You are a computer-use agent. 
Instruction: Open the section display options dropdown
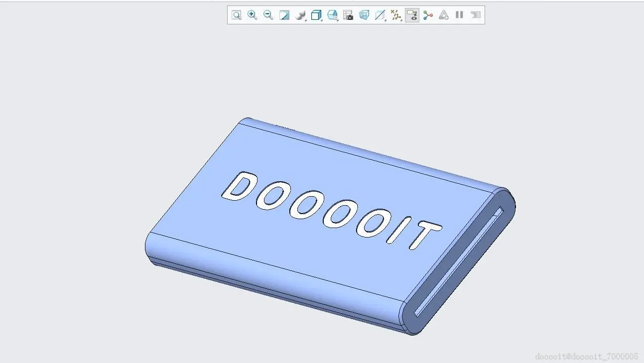(x=380, y=15)
